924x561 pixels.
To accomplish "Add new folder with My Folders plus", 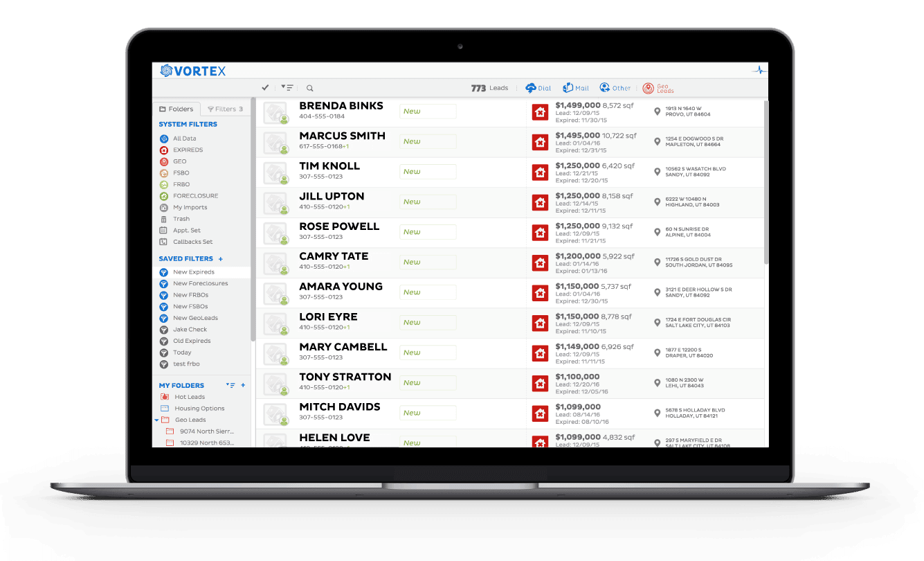I will [x=243, y=385].
